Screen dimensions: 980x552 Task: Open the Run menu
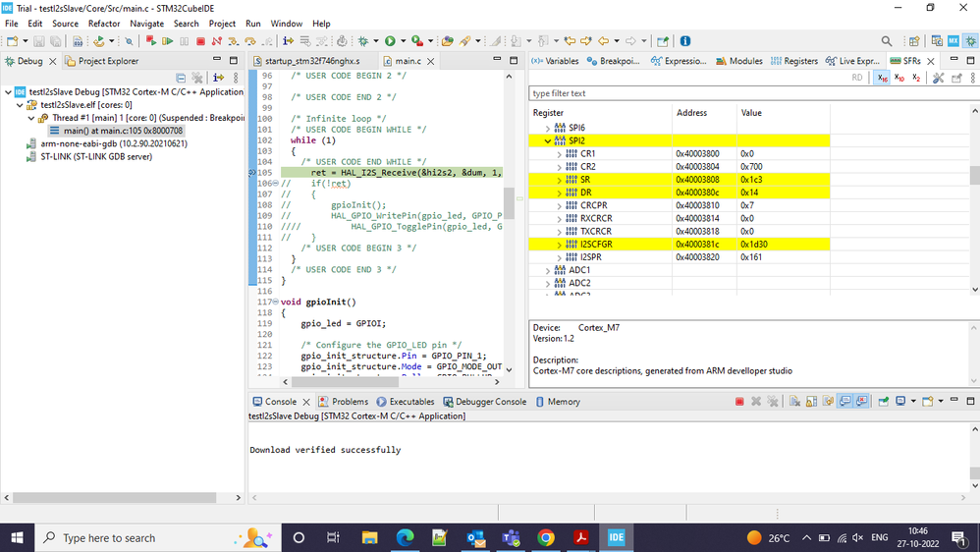tap(253, 24)
